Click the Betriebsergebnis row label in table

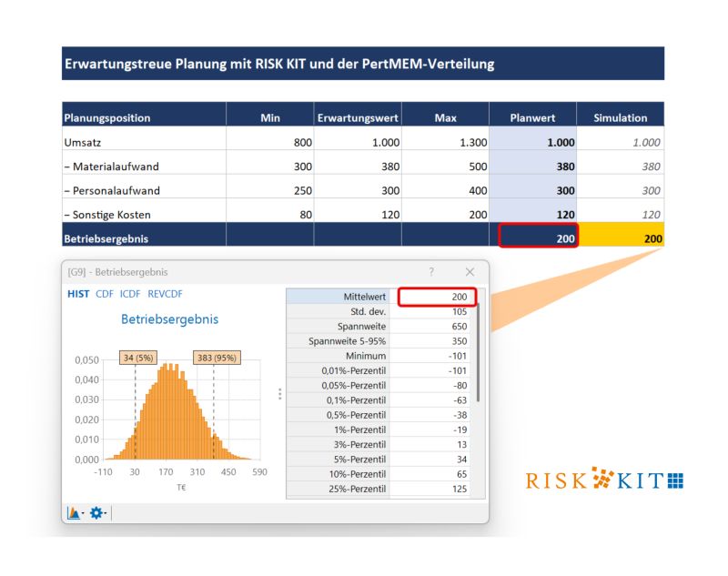(x=106, y=238)
